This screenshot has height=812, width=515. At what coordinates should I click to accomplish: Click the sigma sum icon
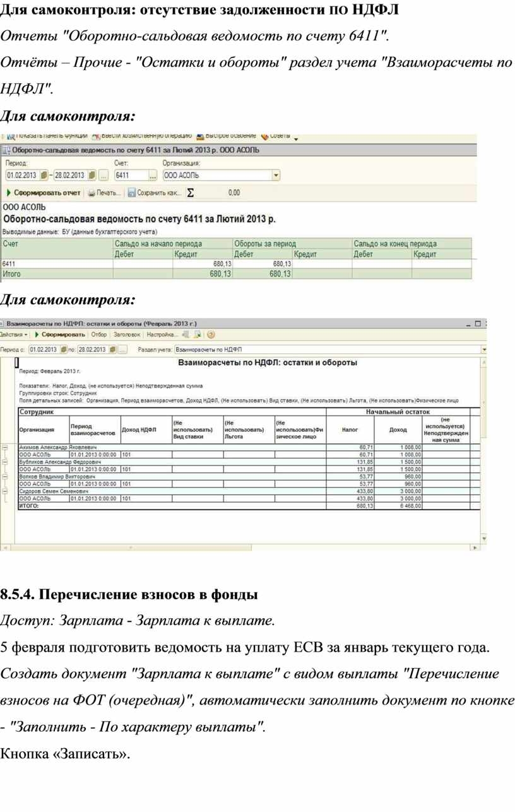click(x=190, y=193)
